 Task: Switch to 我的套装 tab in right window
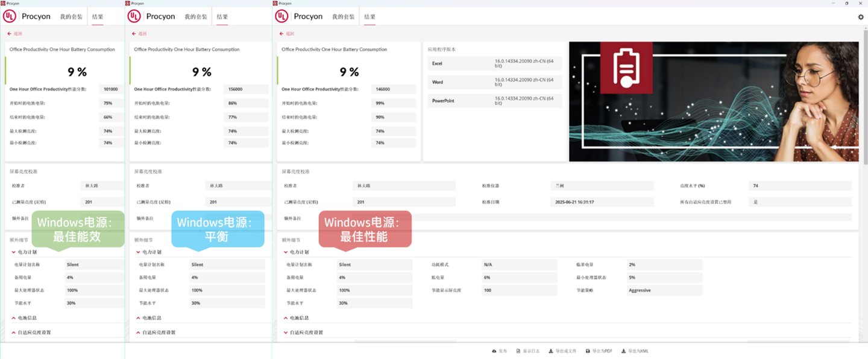(343, 17)
